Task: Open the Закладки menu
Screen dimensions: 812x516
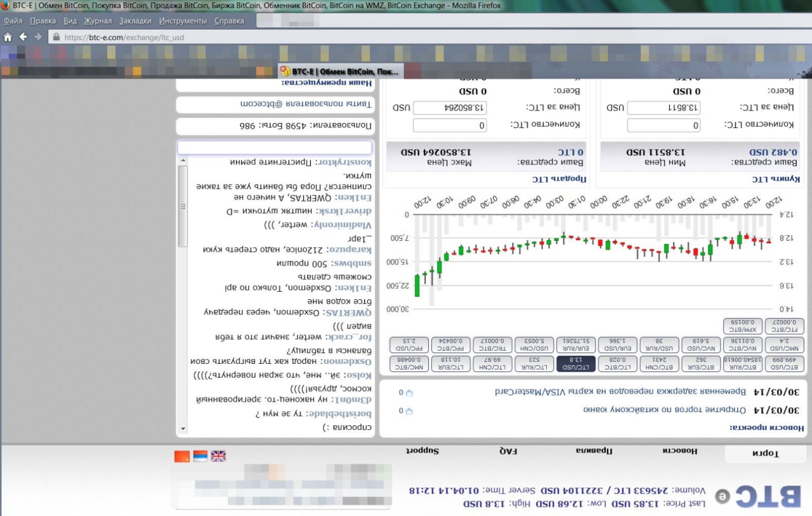Action: point(135,20)
